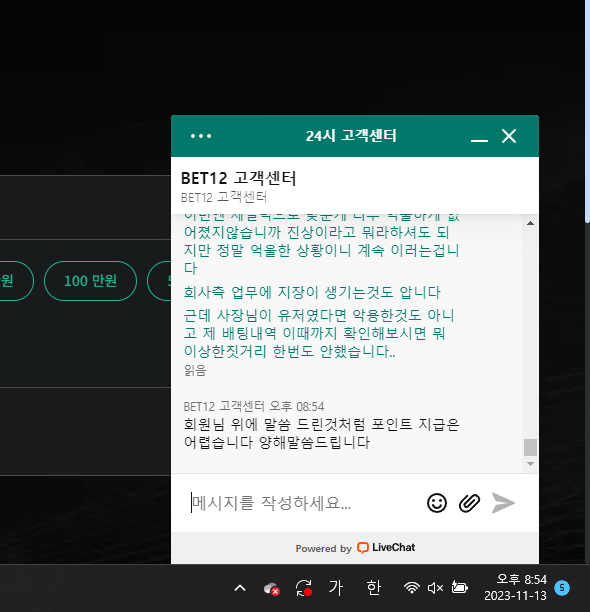
Task: Toggle the 한 Hangul input mode
Action: click(373, 587)
